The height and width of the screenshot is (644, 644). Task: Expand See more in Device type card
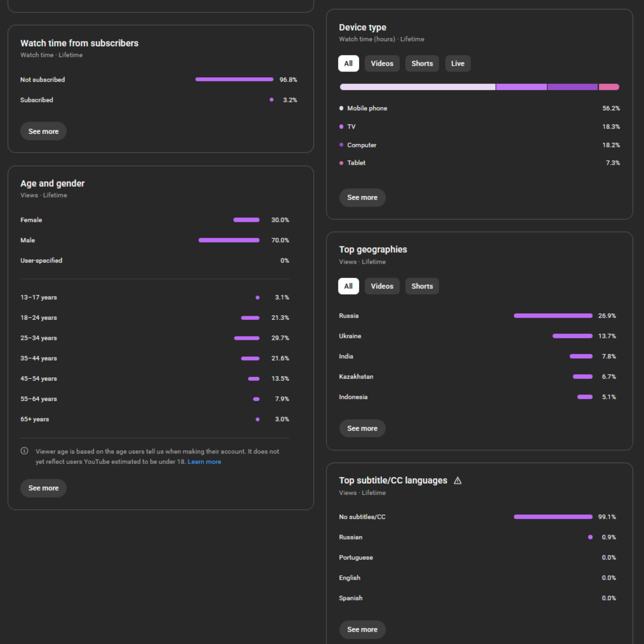point(362,198)
